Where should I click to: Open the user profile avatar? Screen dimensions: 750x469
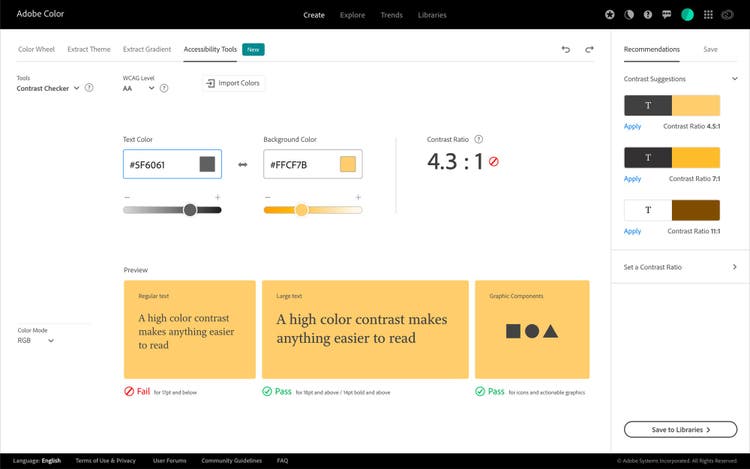point(687,15)
